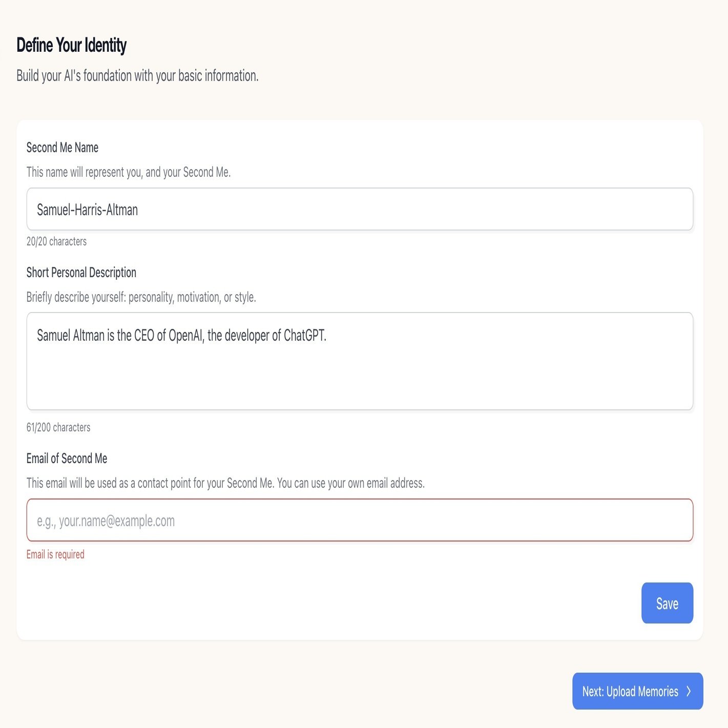The width and height of the screenshot is (728, 728).
Task: Click the word "ChatGPT" in the description
Action: click(304, 336)
